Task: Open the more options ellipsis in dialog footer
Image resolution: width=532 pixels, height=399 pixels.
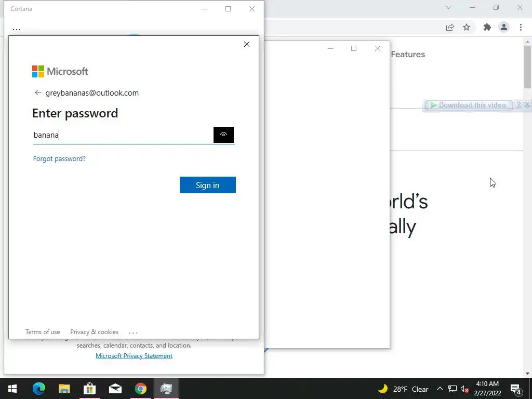Action: pos(134,332)
